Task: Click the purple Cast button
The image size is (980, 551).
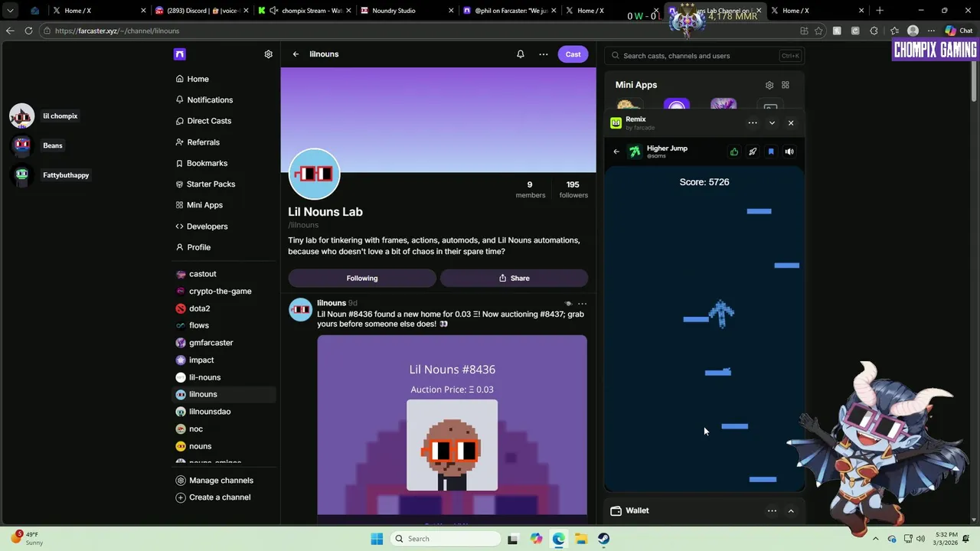Action: click(x=573, y=54)
